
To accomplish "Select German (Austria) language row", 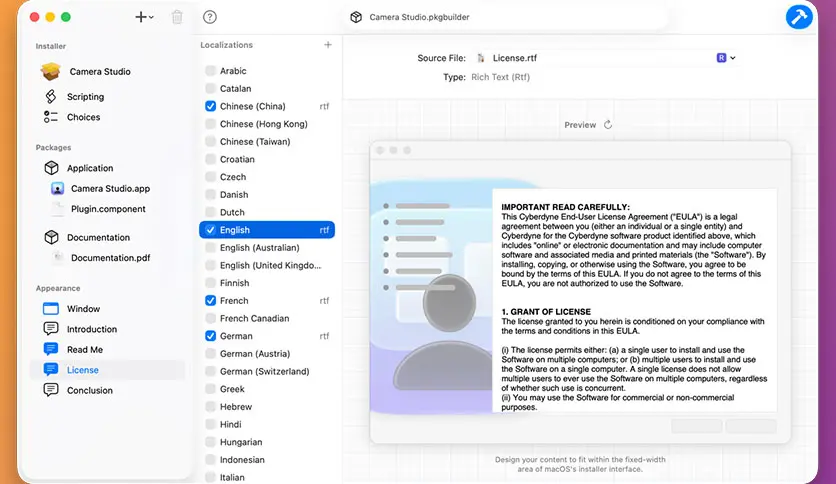I will coord(267,353).
